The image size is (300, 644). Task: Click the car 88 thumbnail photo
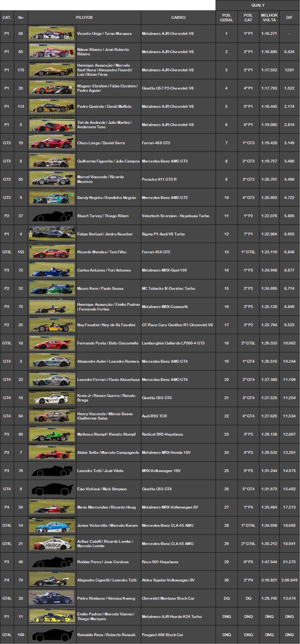pyautogui.click(x=52, y=33)
